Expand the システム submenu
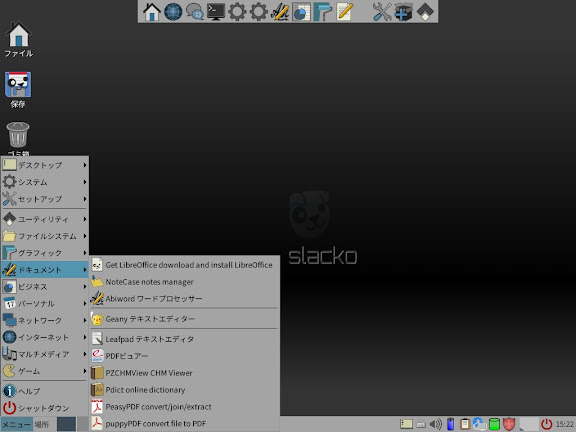The image size is (576, 432). coord(45,182)
